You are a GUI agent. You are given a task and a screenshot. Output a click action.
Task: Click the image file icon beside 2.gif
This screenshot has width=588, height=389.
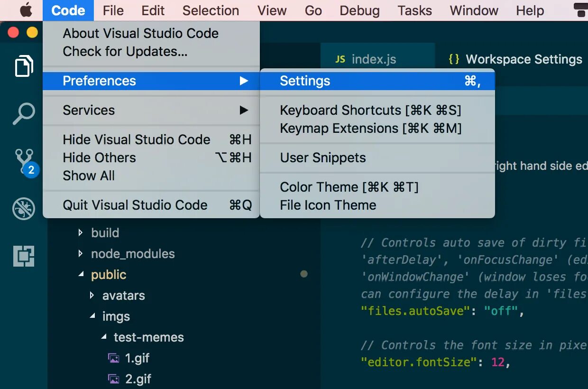(114, 379)
